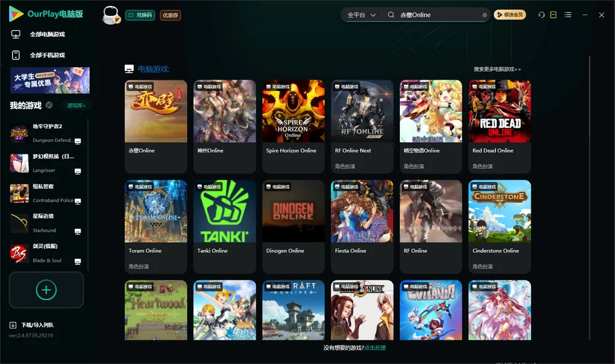The height and width of the screenshot is (364, 615).
Task: Open the Toram Online card
Action: pos(156,226)
